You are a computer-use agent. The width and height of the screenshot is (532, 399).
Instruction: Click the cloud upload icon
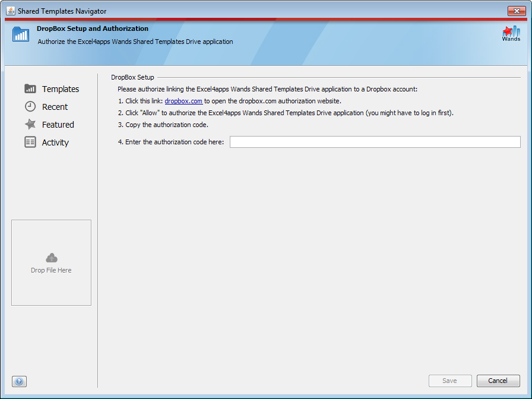pyautogui.click(x=51, y=258)
